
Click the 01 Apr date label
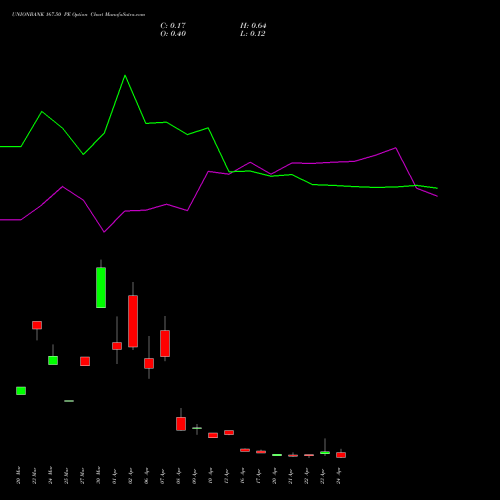(114, 475)
